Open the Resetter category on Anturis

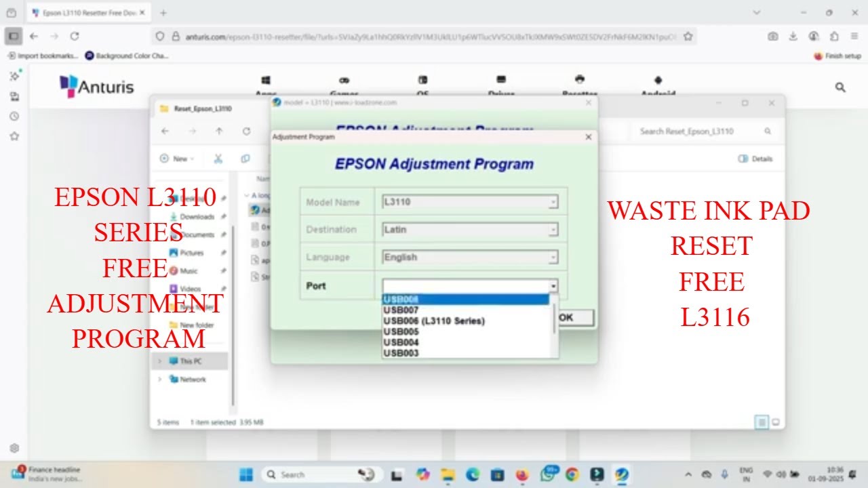pos(580,86)
